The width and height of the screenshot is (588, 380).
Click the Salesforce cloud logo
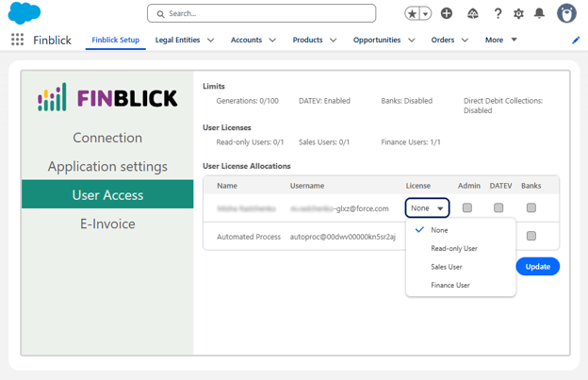(24, 12)
